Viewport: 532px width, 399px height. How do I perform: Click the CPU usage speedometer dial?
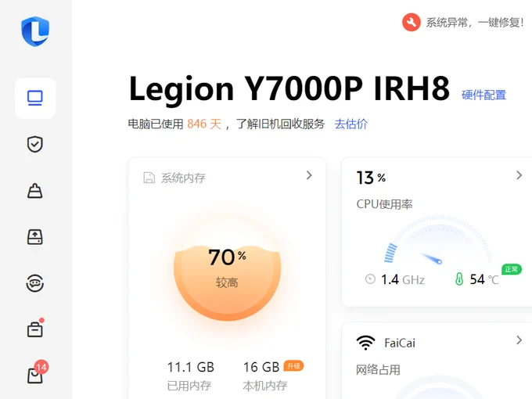(437, 240)
